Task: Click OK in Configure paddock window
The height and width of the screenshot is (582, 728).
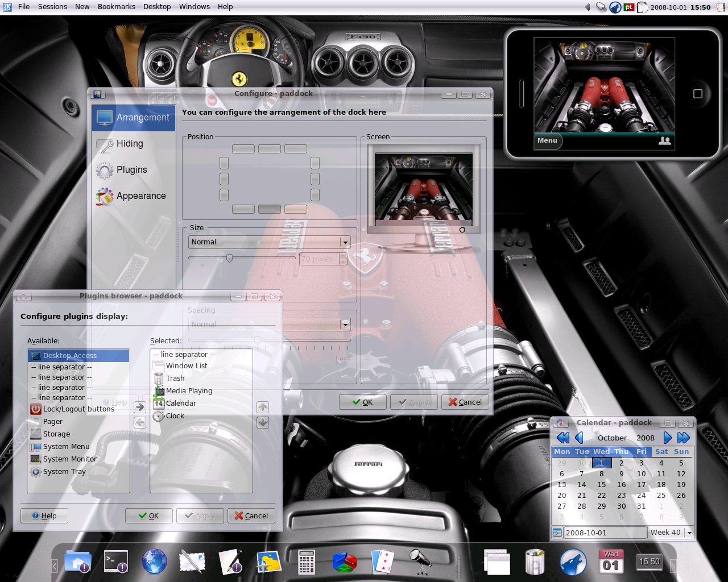Action: (x=363, y=402)
